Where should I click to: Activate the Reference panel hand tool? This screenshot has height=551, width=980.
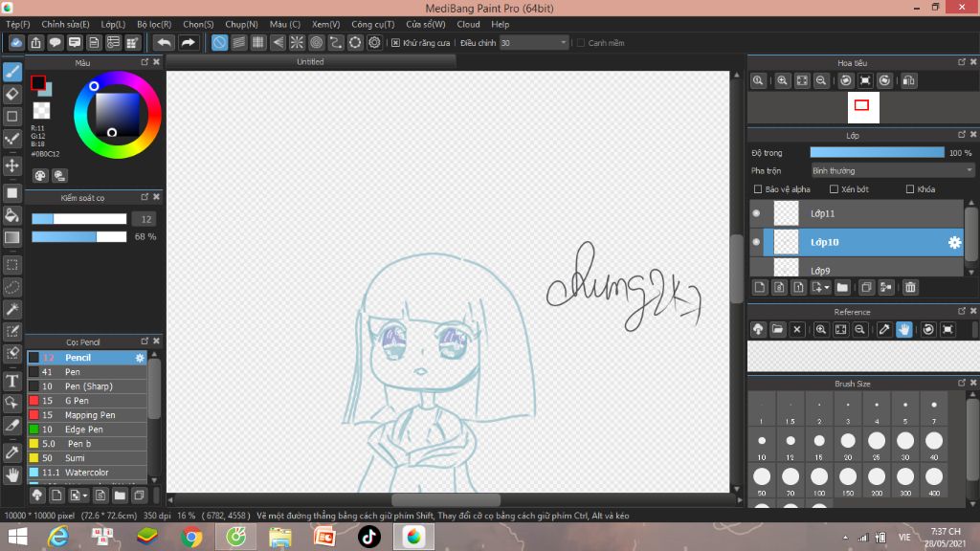pyautogui.click(x=903, y=329)
